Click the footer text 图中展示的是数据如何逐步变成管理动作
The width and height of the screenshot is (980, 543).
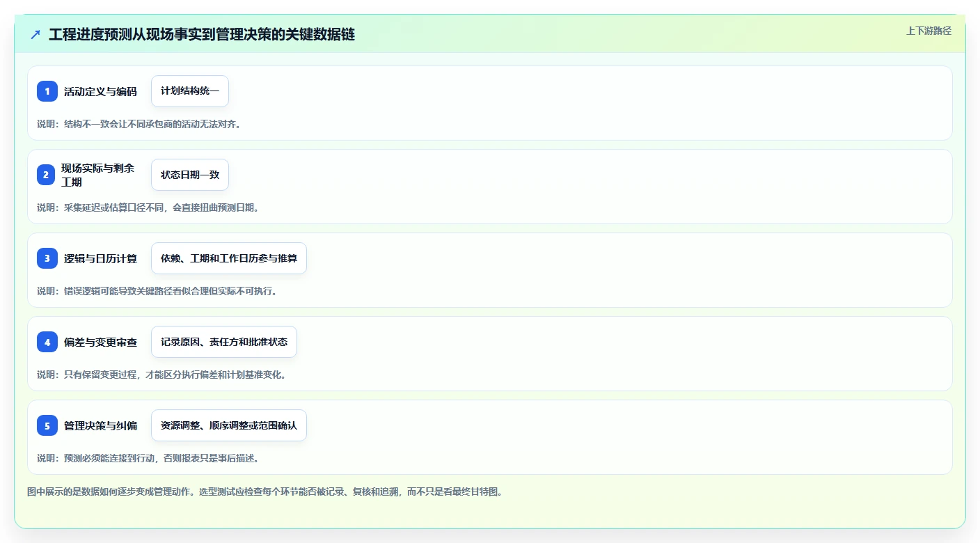[264, 491]
